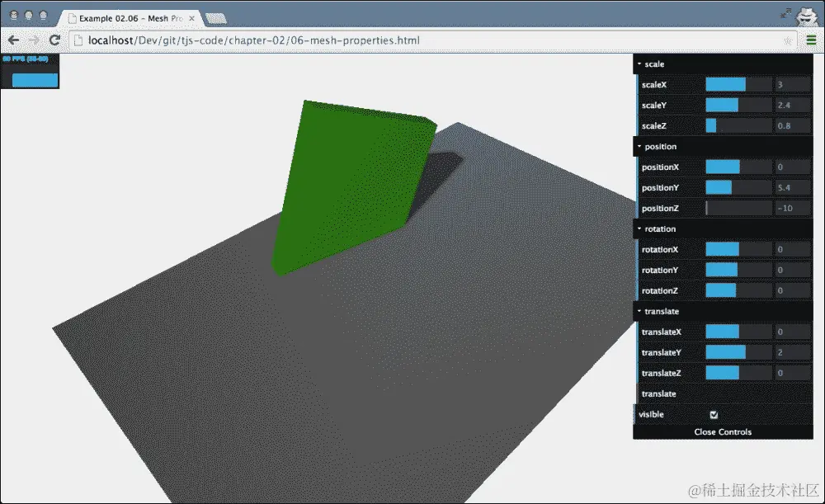Click the translateZ value field

click(792, 373)
